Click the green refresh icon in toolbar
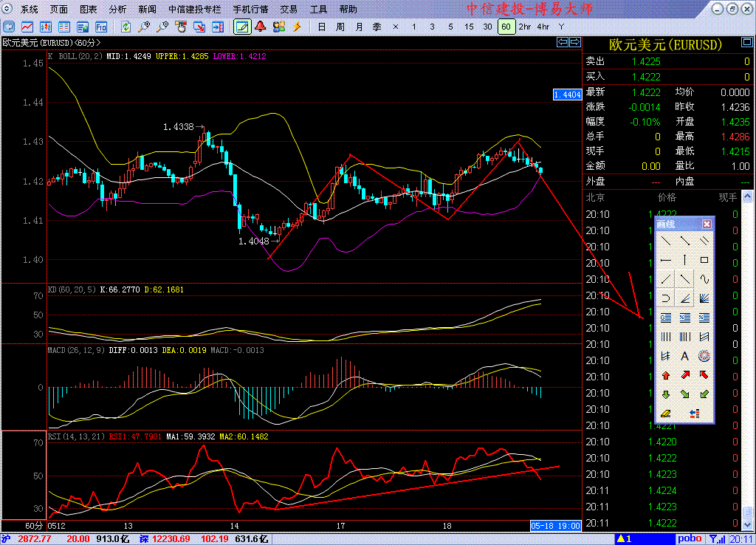756x545 pixels. point(126,27)
